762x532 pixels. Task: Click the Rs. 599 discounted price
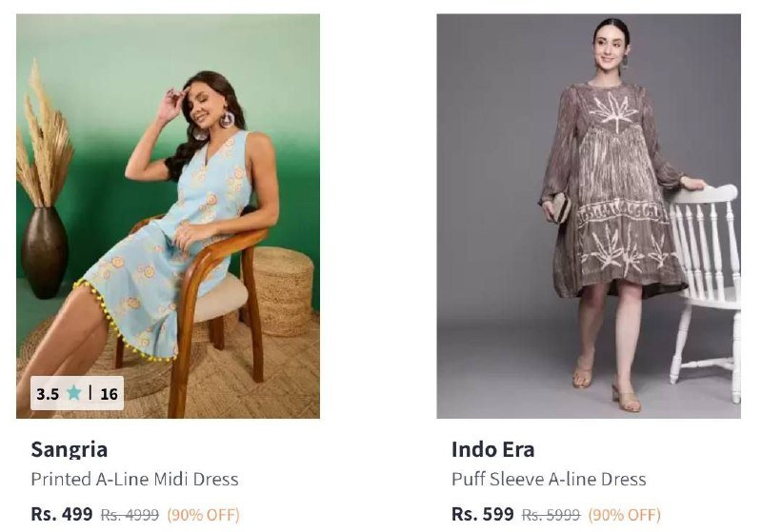tap(483, 514)
